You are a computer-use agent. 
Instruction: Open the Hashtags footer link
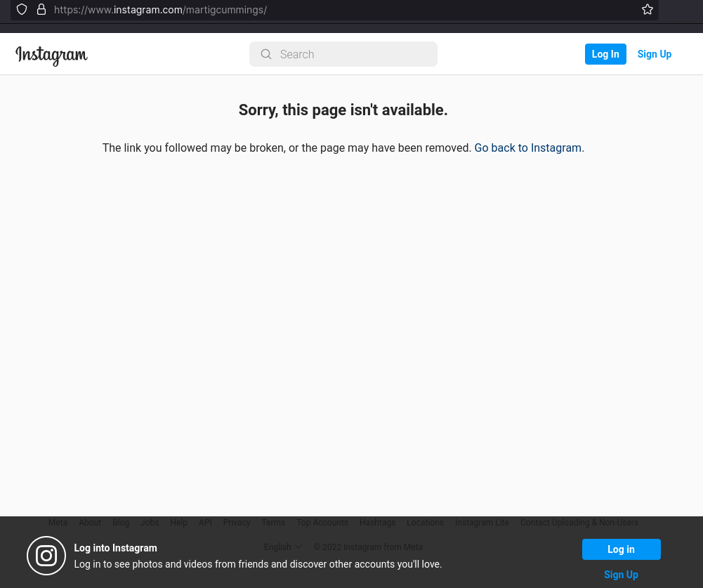click(377, 523)
